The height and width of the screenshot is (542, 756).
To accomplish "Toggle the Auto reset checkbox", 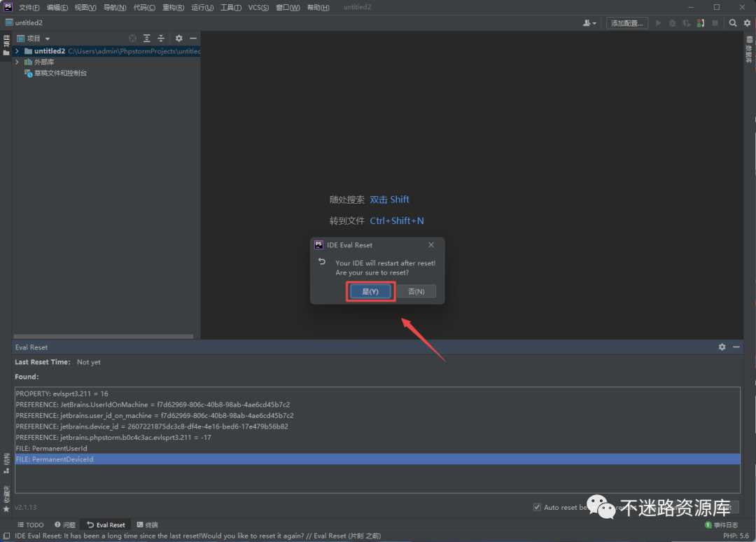I will 537,507.
